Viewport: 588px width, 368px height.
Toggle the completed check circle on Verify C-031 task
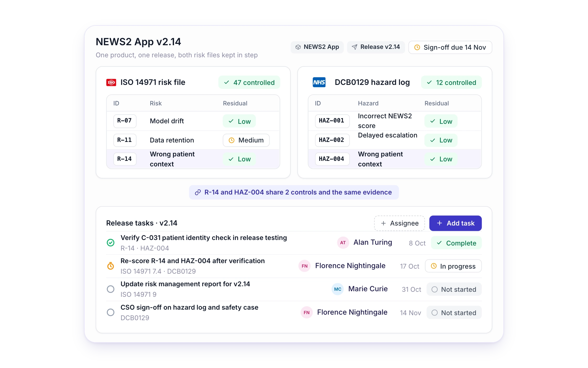coord(111,243)
